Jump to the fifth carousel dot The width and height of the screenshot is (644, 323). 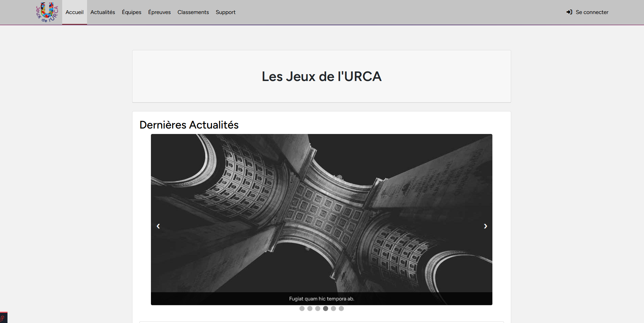tap(333, 309)
